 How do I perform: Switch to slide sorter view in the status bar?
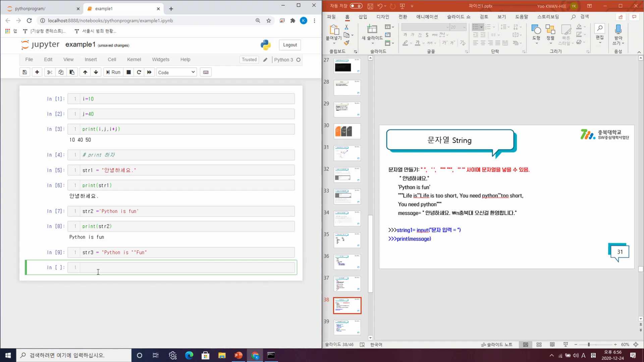pyautogui.click(x=539, y=345)
